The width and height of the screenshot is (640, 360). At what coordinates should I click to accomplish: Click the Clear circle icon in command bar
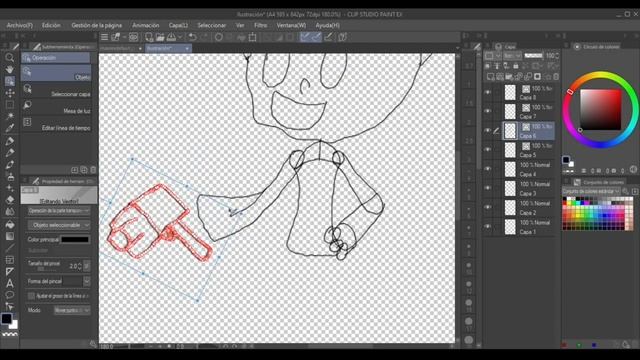(219, 37)
